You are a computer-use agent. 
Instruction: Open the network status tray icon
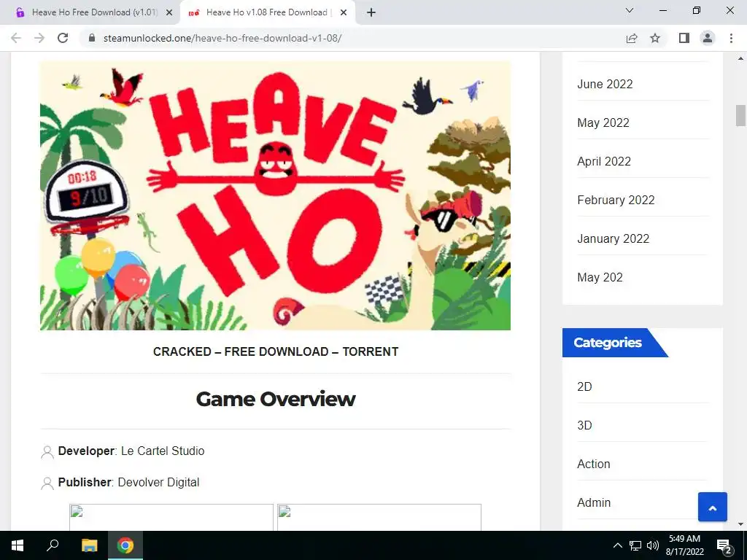tap(635, 545)
